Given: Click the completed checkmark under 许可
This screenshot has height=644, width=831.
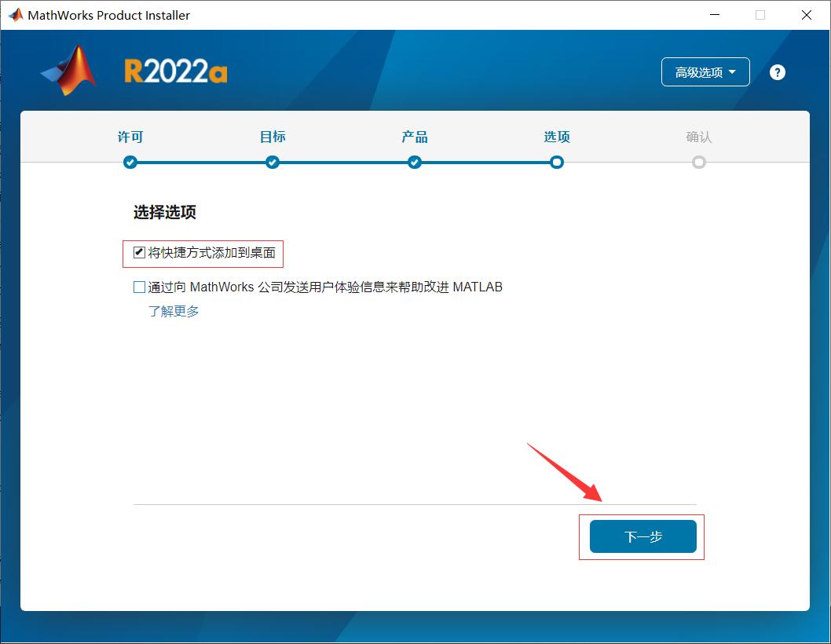Looking at the screenshot, I should 130,162.
